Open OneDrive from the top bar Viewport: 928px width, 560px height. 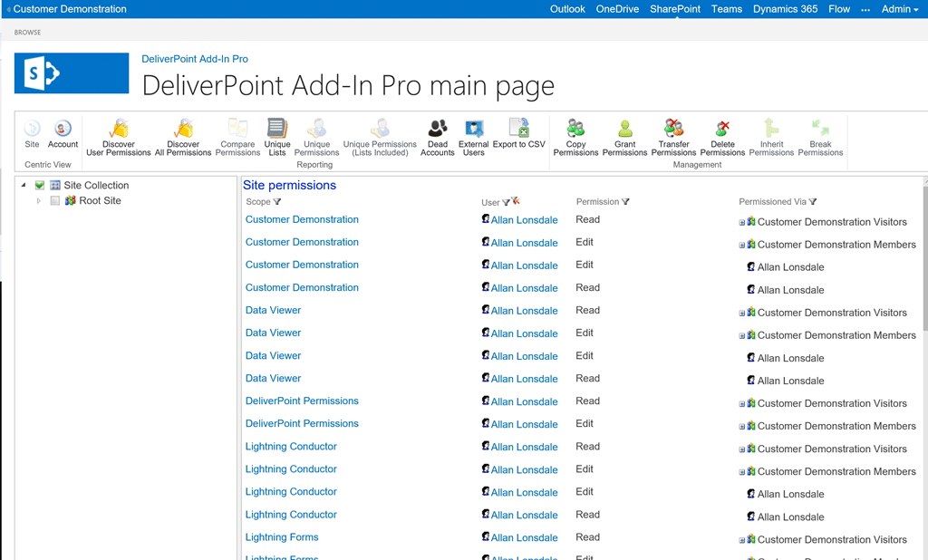coord(617,9)
